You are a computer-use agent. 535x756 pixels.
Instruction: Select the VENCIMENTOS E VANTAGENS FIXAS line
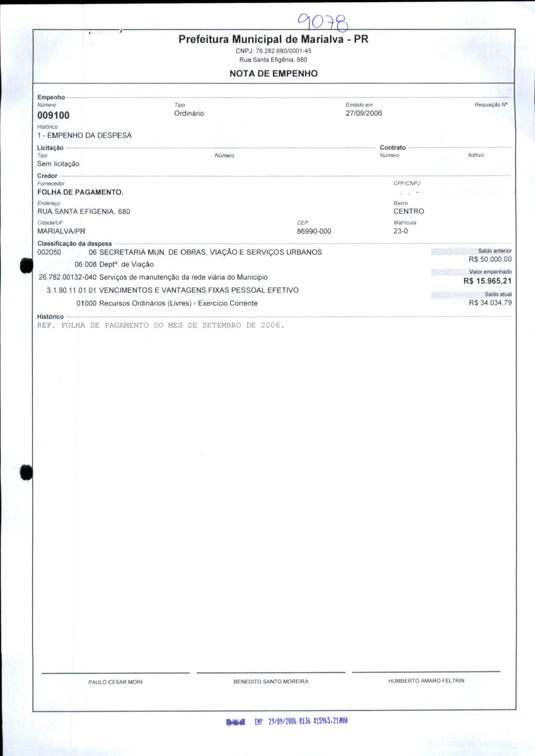172,290
